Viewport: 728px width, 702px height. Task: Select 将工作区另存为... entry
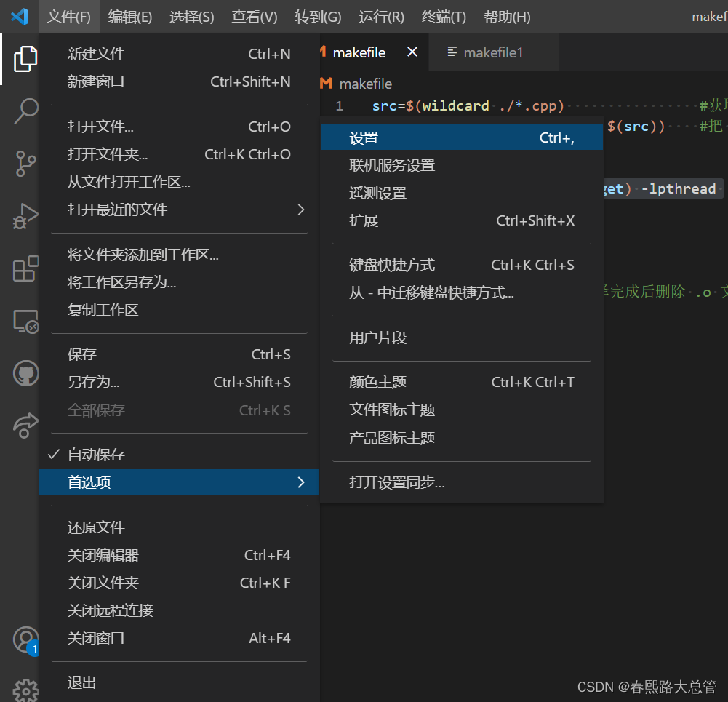179,282
